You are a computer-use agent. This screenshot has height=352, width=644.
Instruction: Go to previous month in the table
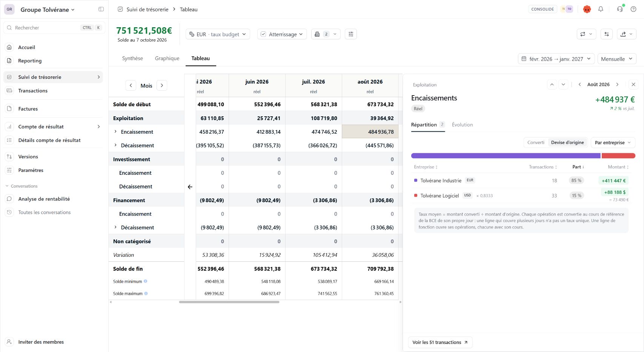tap(131, 85)
